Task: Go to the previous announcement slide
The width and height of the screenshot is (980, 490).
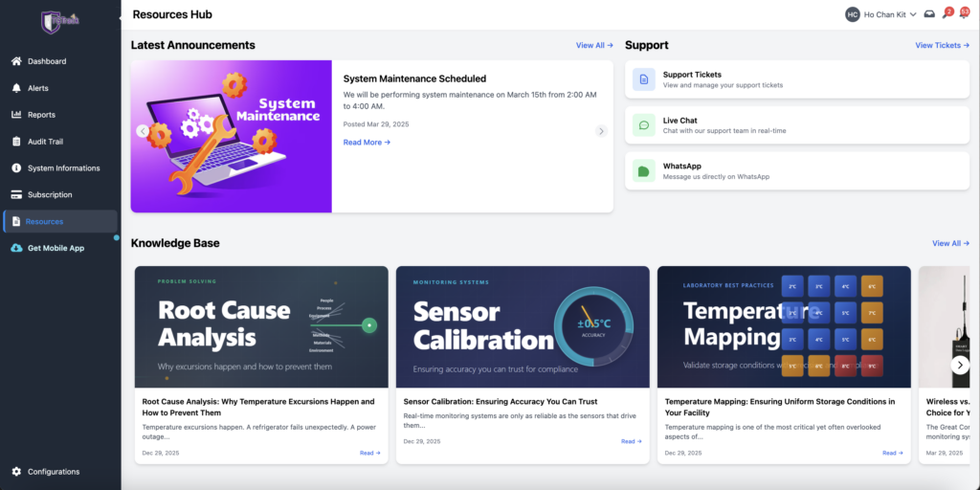Action: pyautogui.click(x=143, y=131)
